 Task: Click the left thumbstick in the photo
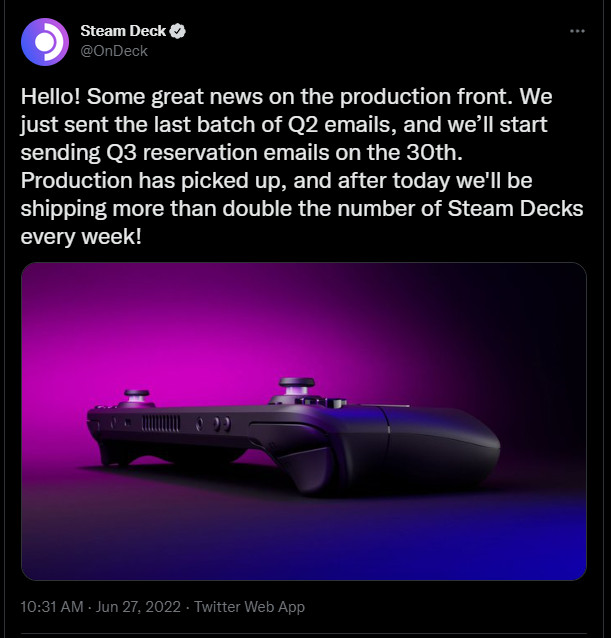click(x=134, y=394)
